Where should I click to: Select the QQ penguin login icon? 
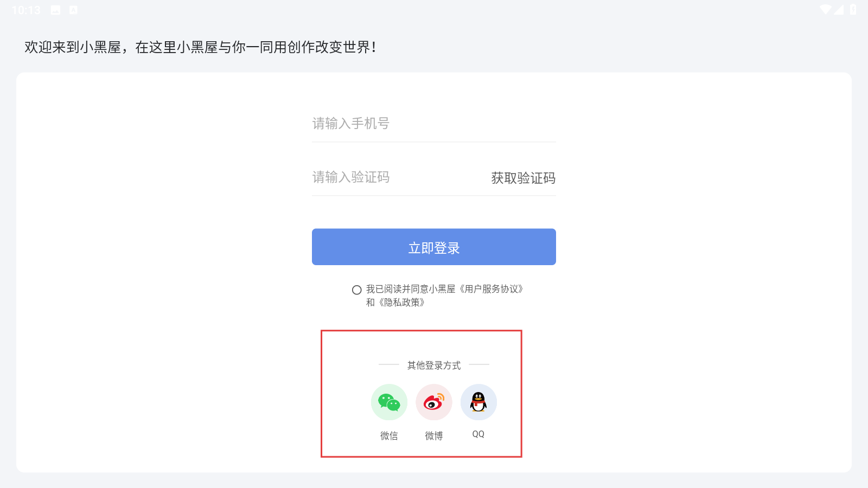(x=478, y=402)
